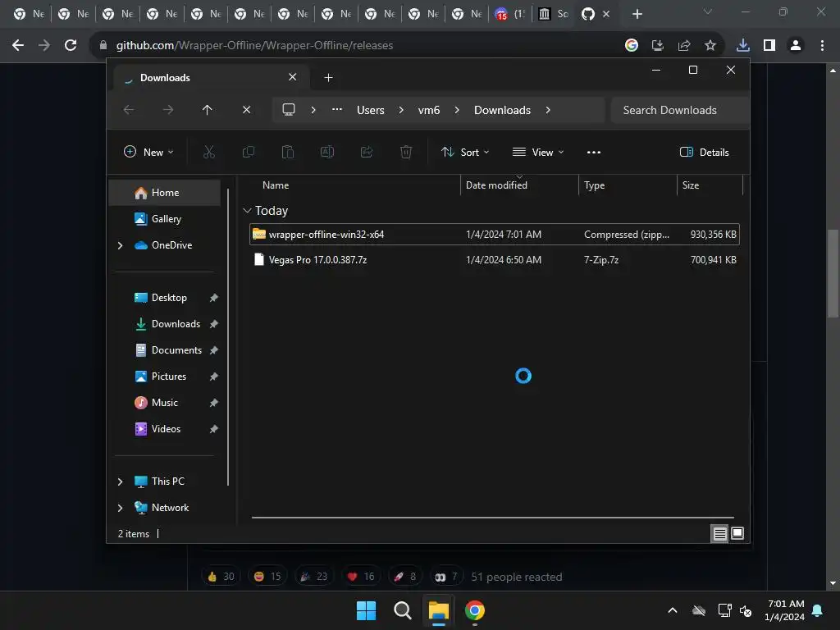Viewport: 840px width, 630px height.
Task: Open the New item dropdown
Action: click(148, 152)
